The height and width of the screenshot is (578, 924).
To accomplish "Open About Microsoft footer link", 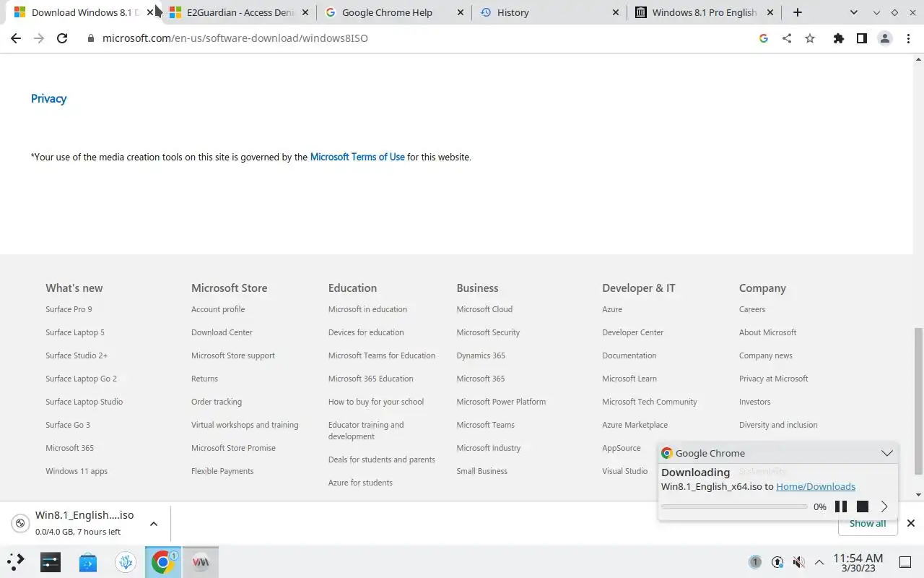I will [x=768, y=332].
